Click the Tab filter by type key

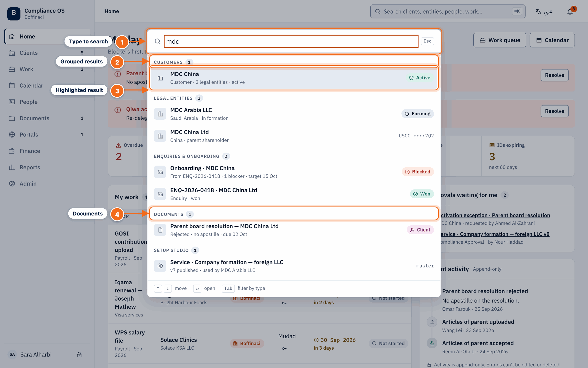pos(228,288)
